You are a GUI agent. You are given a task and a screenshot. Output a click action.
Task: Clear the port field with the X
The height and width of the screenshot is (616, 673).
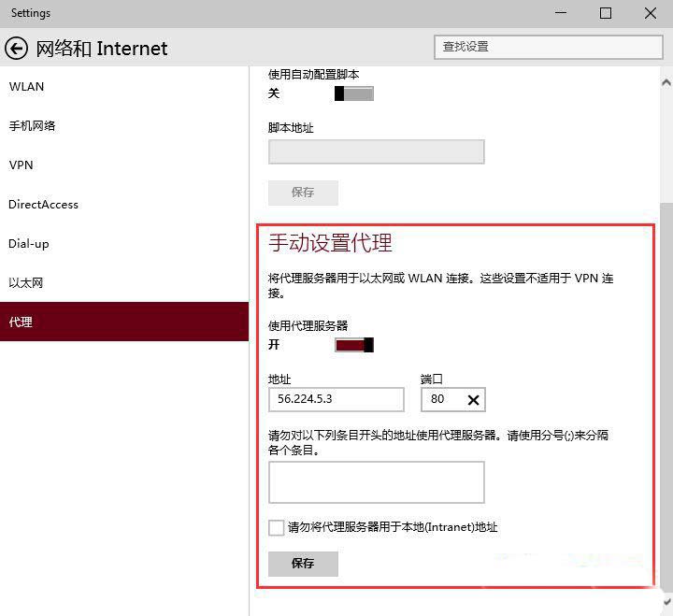473,400
